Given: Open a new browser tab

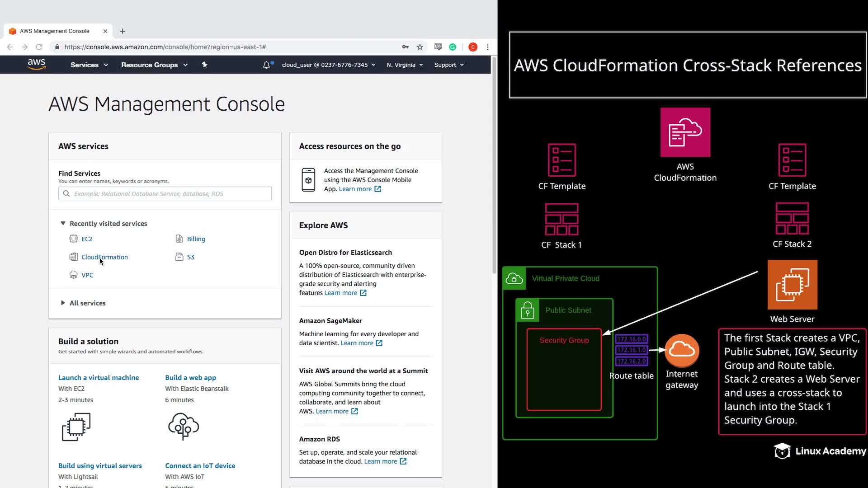Looking at the screenshot, I should [123, 31].
